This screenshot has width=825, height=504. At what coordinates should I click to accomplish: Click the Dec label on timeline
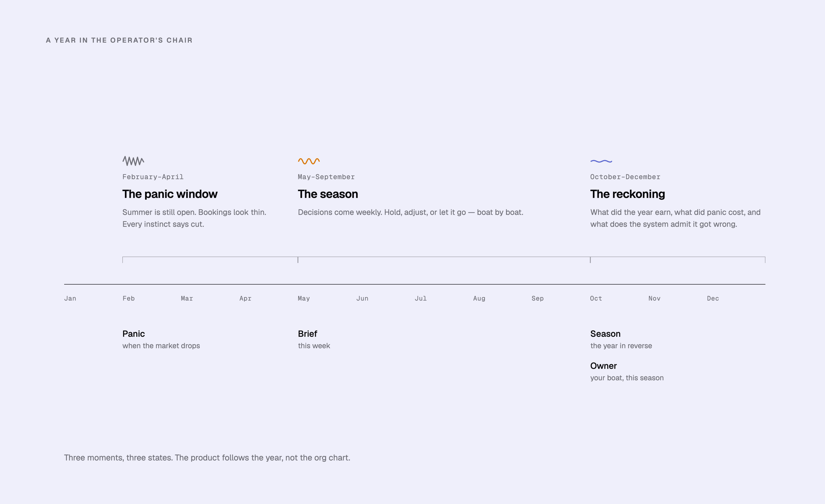click(713, 298)
